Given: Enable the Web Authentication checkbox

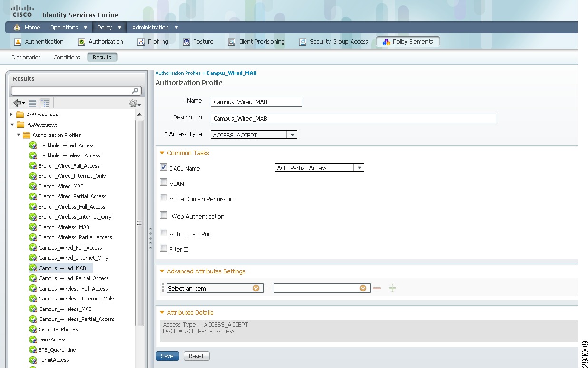Looking at the screenshot, I should point(164,215).
